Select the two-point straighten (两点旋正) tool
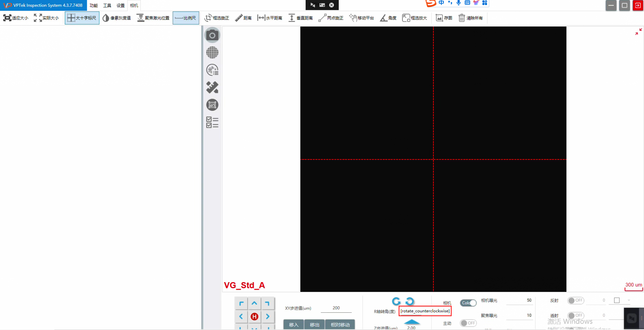 pos(331,18)
